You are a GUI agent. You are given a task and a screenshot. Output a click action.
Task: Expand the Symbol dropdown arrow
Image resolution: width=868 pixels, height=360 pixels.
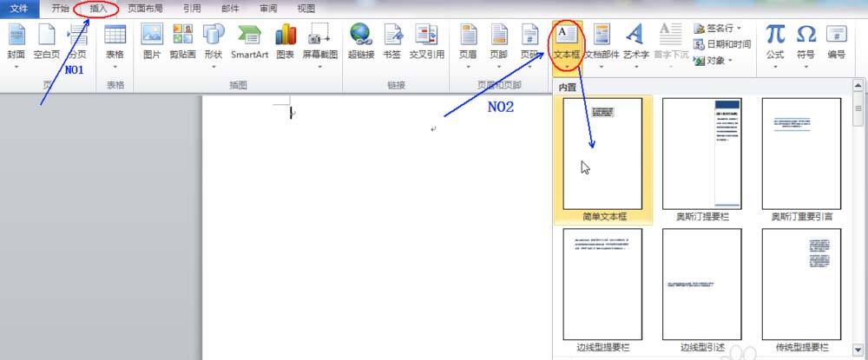pyautogui.click(x=806, y=67)
